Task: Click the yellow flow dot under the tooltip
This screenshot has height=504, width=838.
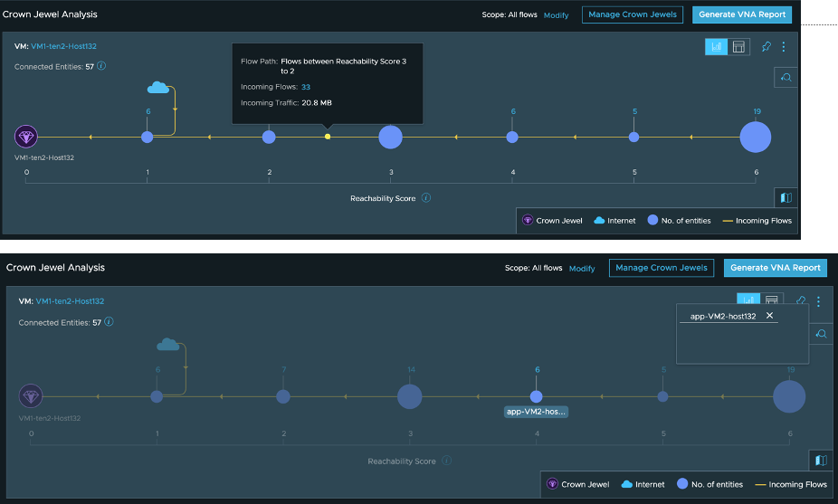Action: coord(328,137)
